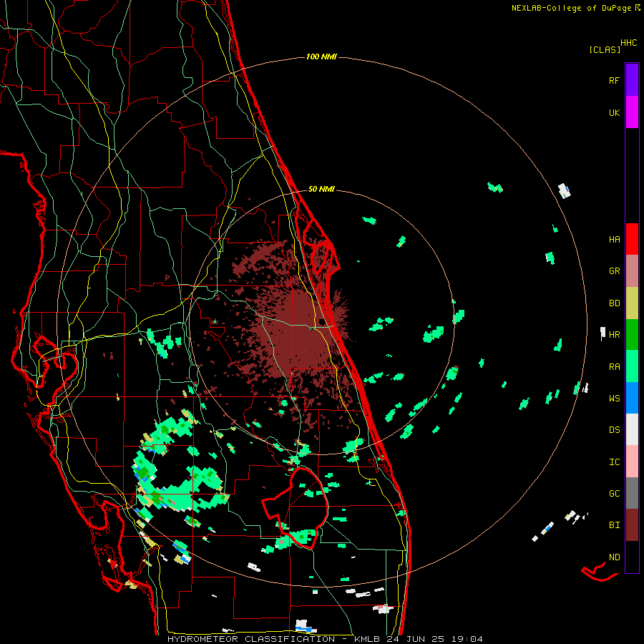This screenshot has width=644, height=644.
Task: Select the gray GC legend color block
Action: coord(632,493)
